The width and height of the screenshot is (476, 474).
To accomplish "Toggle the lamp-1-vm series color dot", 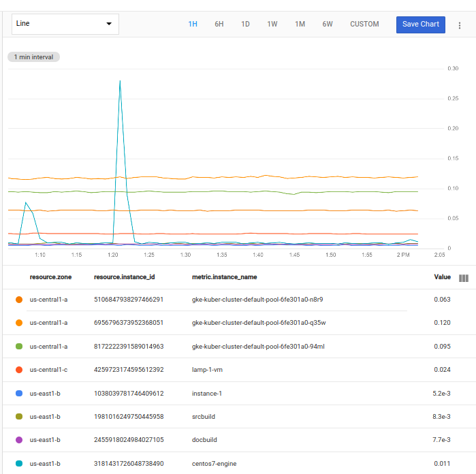I will [18, 370].
